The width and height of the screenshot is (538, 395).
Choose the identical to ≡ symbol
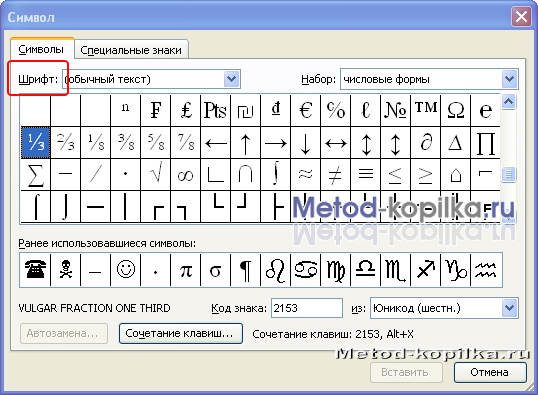tap(365, 175)
